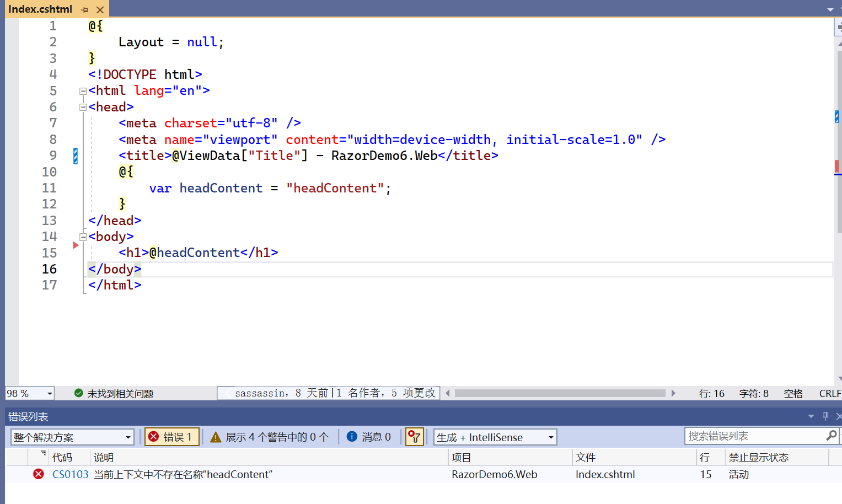842x504 pixels.
Task: Click the Index.cshtml file cell in error row
Action: (605, 475)
